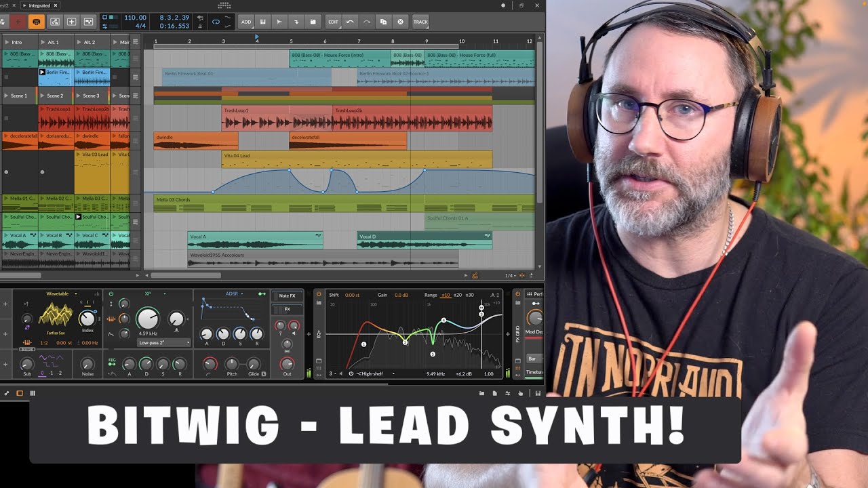Toggle the EQ+ device power button
Screen dimensions: 868x488
pyautogui.click(x=319, y=294)
